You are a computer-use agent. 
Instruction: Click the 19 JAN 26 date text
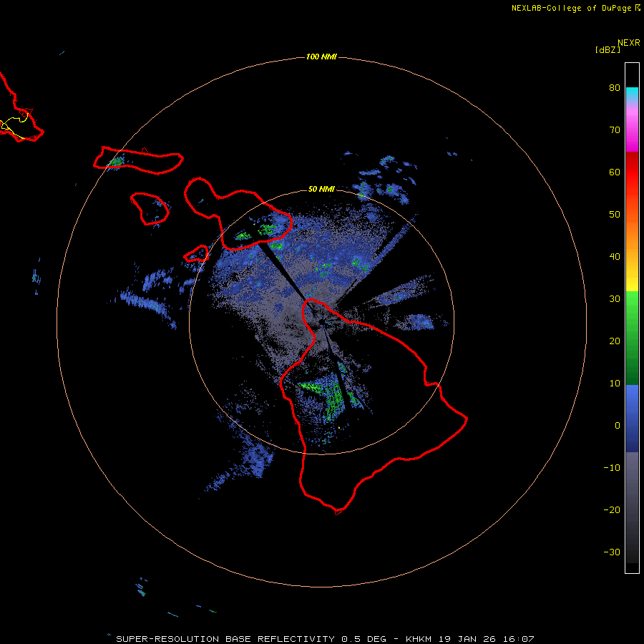click(466, 639)
